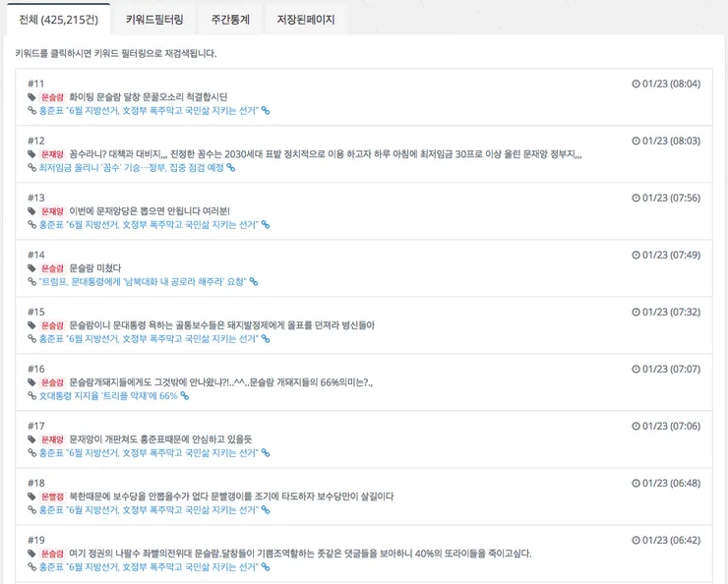Click the tag icon in row #14
The width and height of the screenshot is (728, 584).
point(31,268)
